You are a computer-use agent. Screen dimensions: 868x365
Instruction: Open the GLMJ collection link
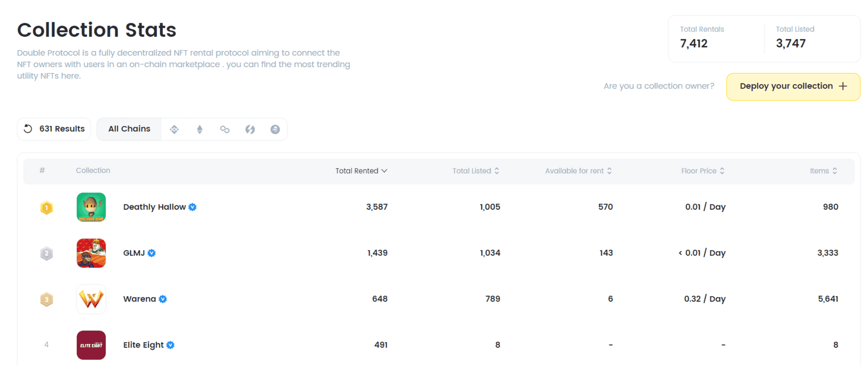coord(134,253)
